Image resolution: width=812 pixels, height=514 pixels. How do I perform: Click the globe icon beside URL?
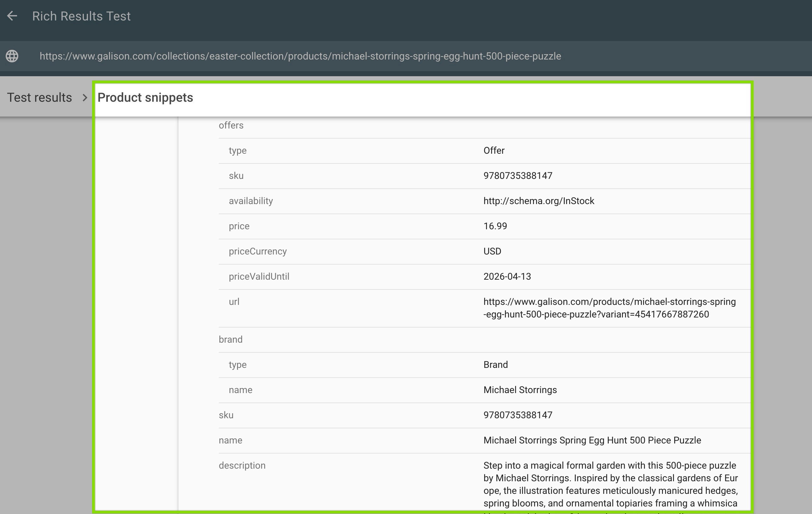click(12, 56)
